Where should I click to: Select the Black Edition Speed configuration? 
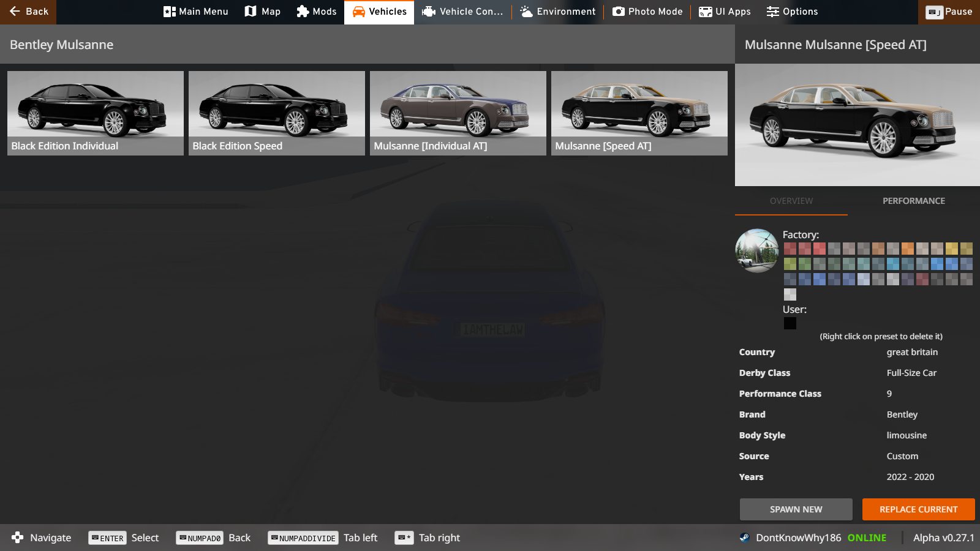[x=277, y=113]
